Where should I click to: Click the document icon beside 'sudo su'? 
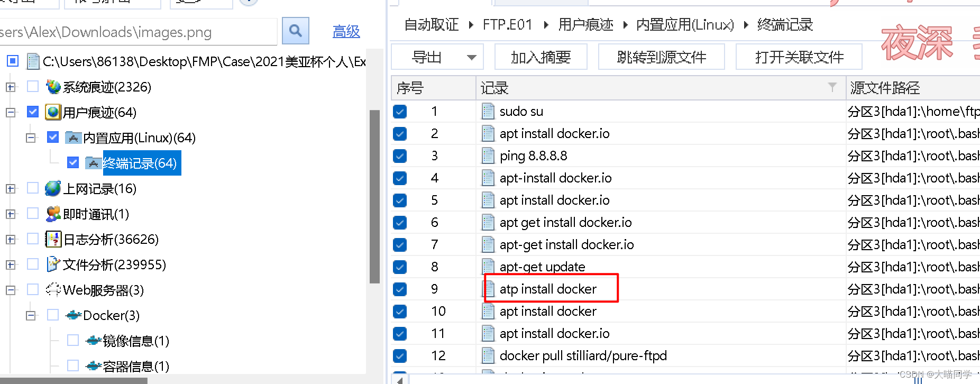click(487, 111)
